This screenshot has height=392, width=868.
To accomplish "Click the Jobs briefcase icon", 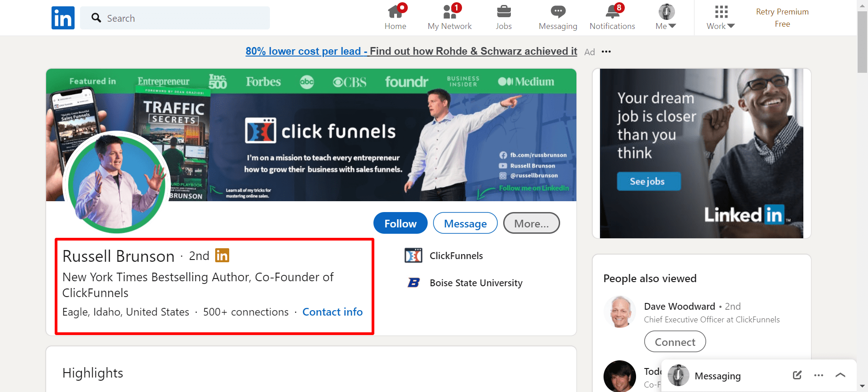I will (504, 11).
